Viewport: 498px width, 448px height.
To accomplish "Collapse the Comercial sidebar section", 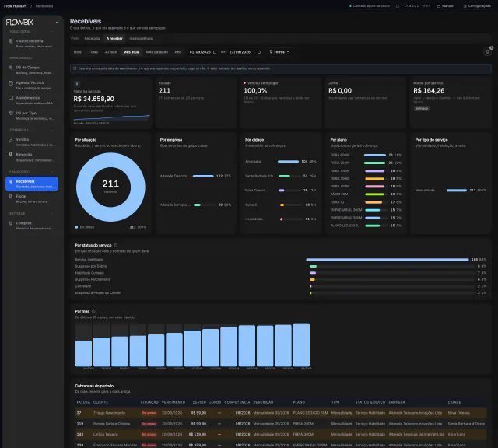I will (x=52, y=130).
